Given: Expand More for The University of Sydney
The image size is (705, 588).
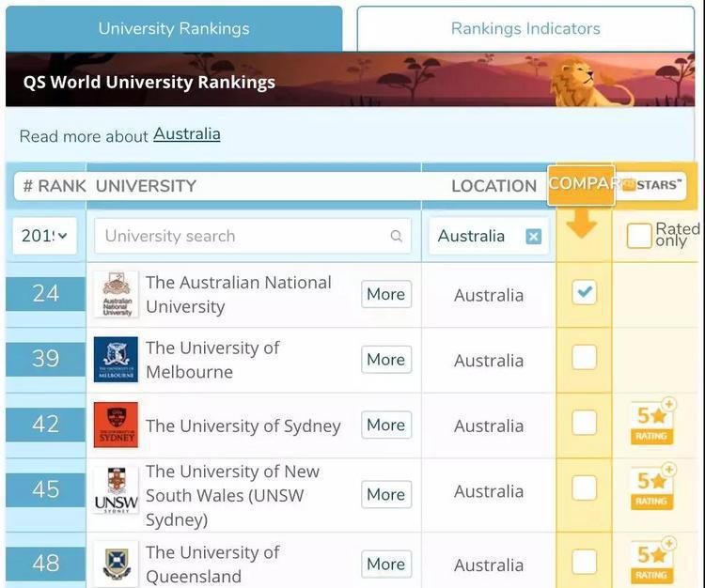Looking at the screenshot, I should point(386,426).
